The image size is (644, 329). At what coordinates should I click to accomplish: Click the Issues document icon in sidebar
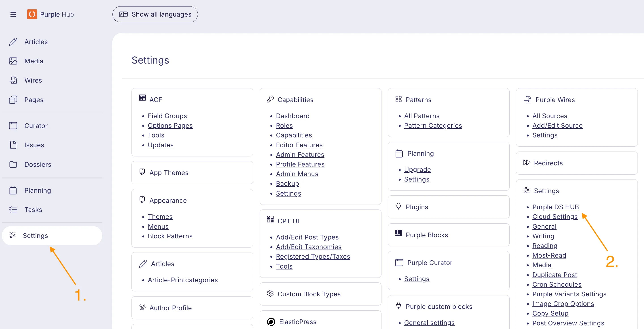[x=13, y=145]
